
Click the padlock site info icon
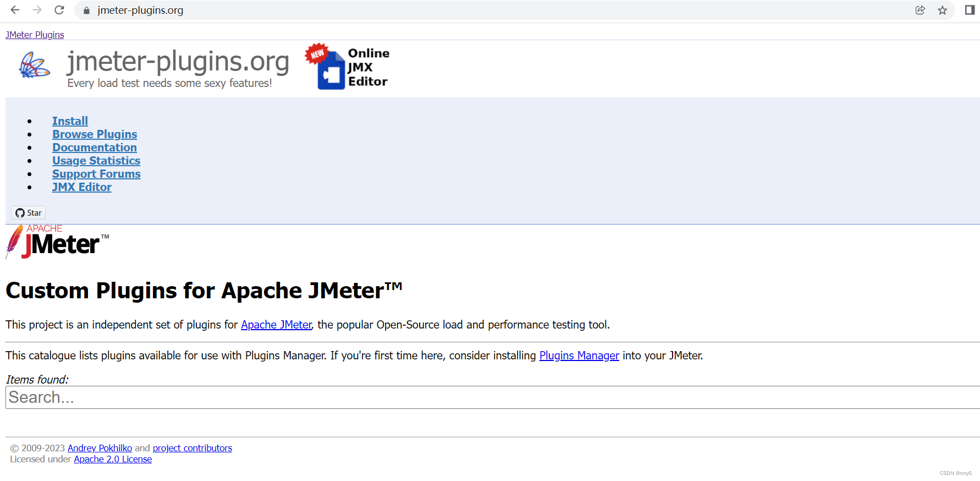coord(86,10)
